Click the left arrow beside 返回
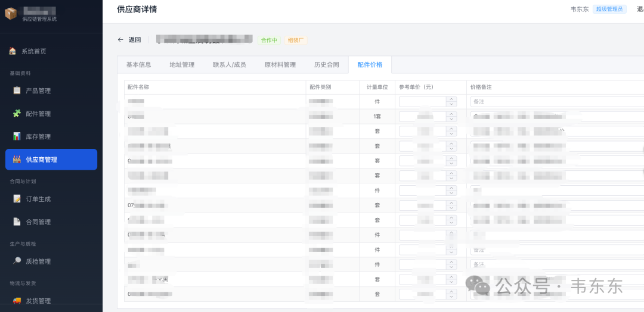 point(120,40)
